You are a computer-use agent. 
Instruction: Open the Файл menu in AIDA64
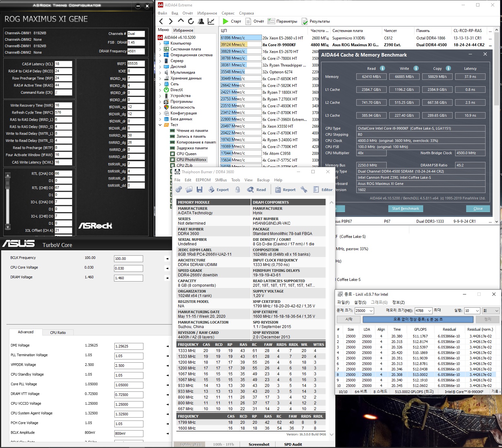(162, 13)
